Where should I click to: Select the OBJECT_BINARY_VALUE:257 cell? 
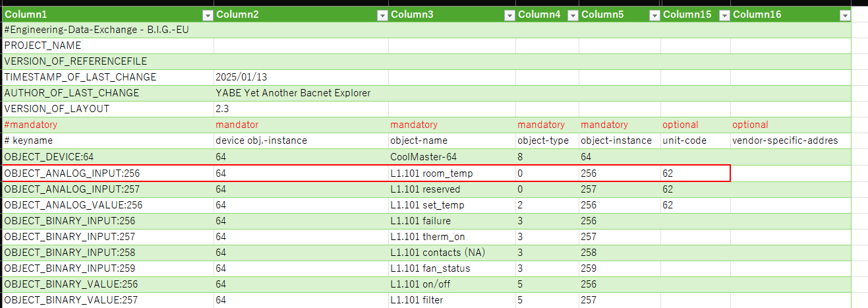(108, 300)
